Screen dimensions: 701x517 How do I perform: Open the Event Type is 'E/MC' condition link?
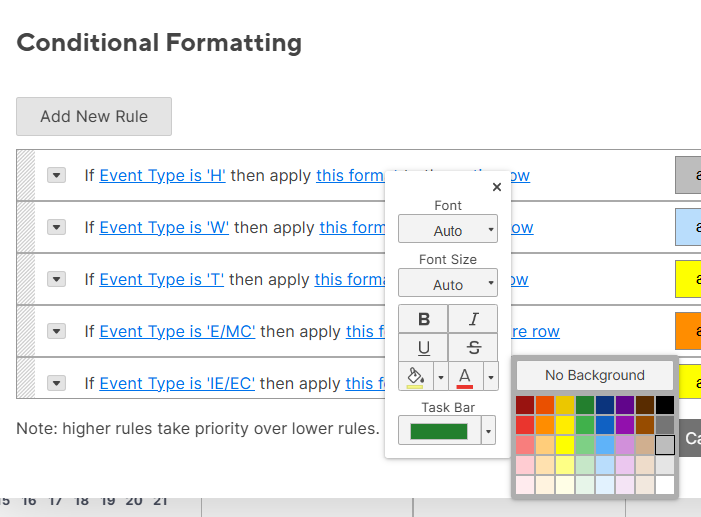coord(177,331)
